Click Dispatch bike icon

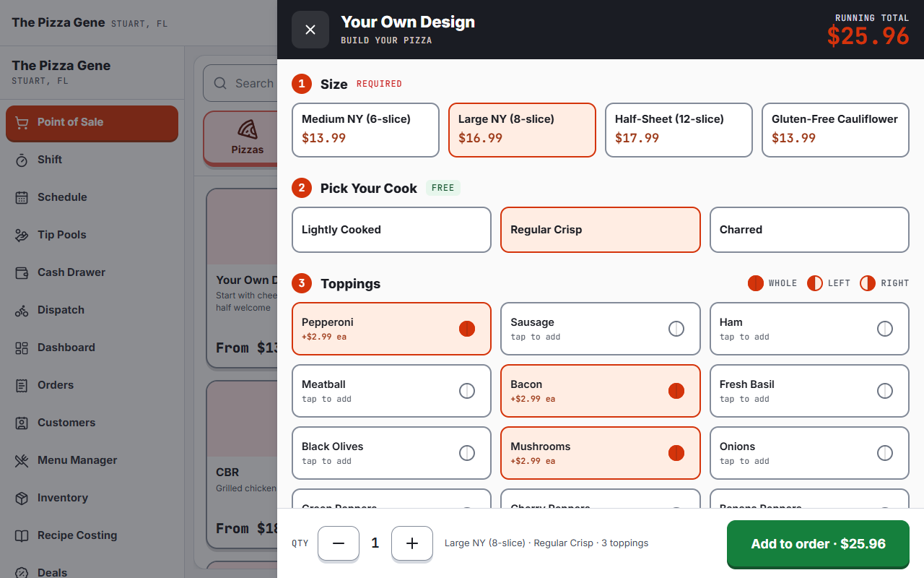tap(22, 311)
